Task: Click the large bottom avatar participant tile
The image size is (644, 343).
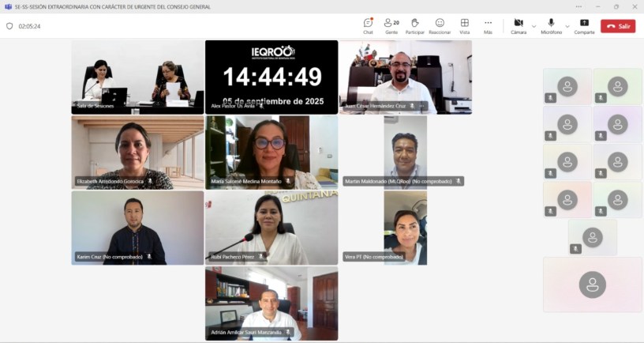Action: [592, 284]
